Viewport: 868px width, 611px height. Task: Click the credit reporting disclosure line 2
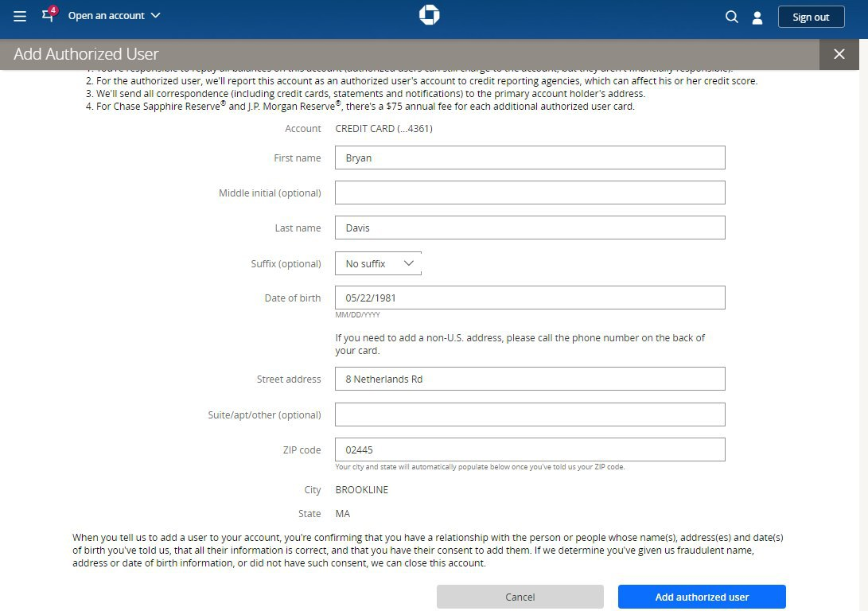point(421,81)
